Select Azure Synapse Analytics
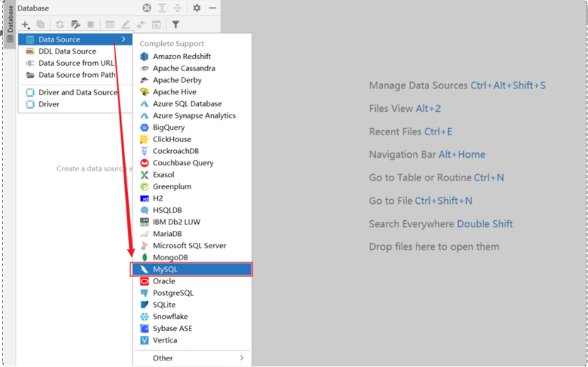 (x=192, y=116)
